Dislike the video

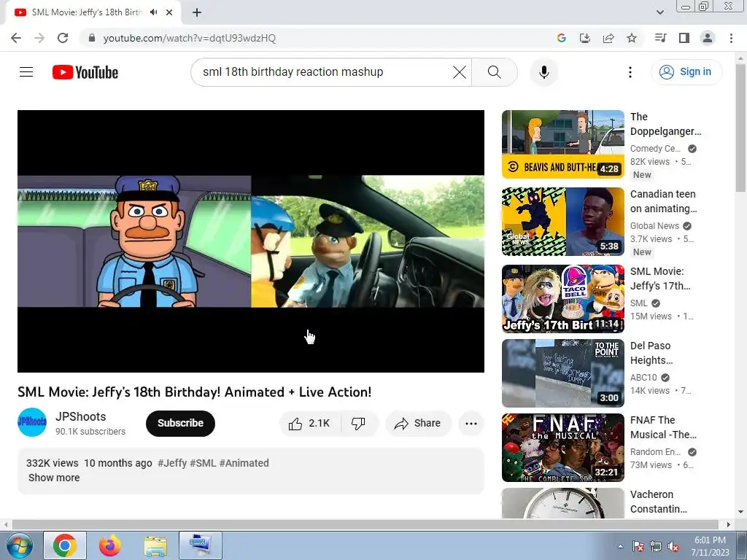pos(358,424)
